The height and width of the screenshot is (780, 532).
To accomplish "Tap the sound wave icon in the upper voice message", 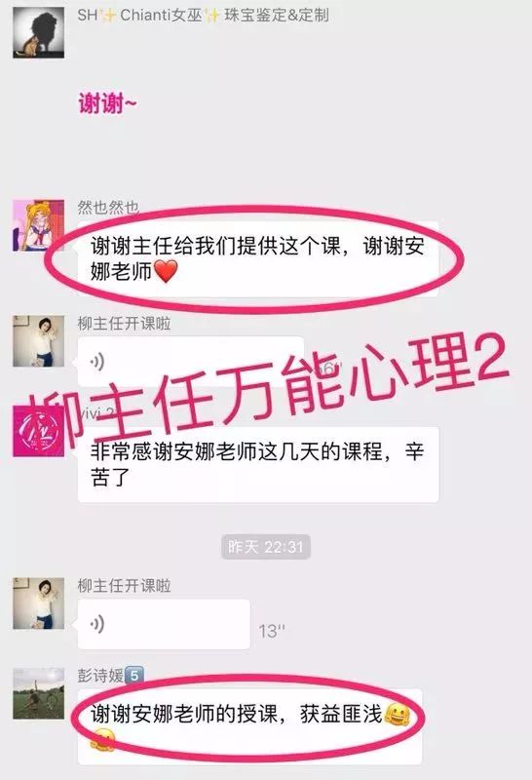I will [x=97, y=362].
